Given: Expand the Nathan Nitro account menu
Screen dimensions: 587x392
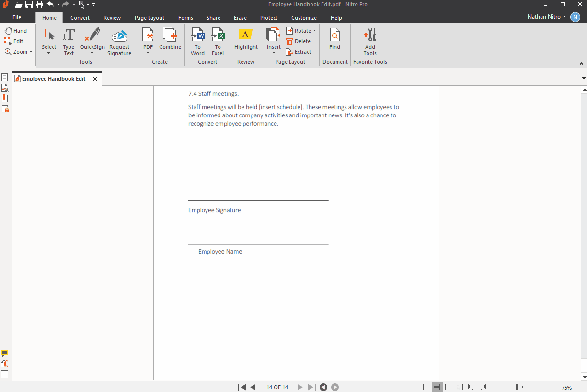Looking at the screenshot, I should (546, 17).
